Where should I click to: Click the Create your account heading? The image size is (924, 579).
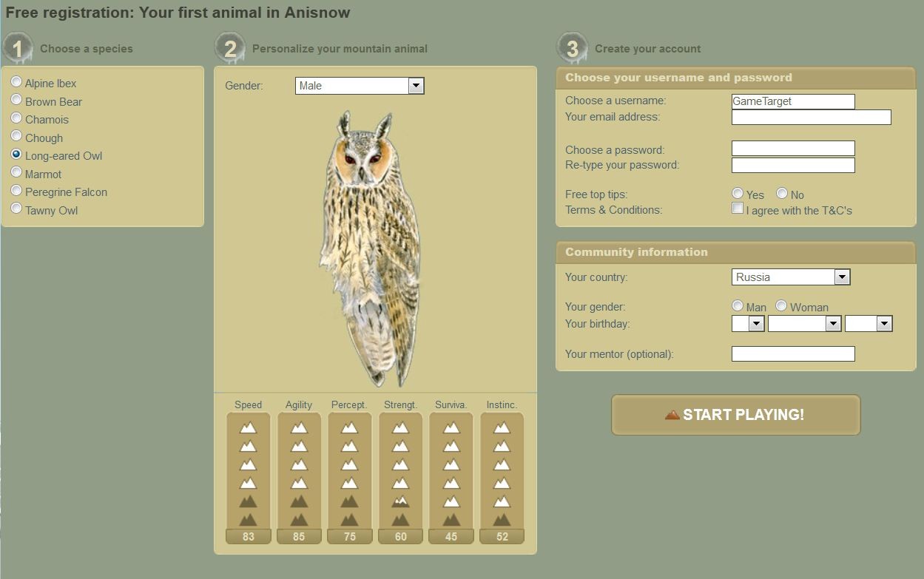(647, 49)
